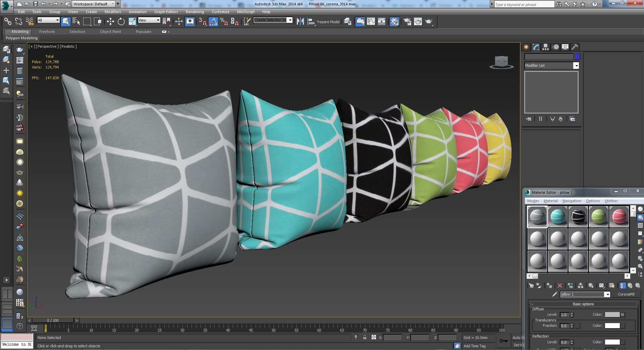Click Show Shaded Material in Viewport icon
Screen dimensions: 644x350
click(x=612, y=286)
